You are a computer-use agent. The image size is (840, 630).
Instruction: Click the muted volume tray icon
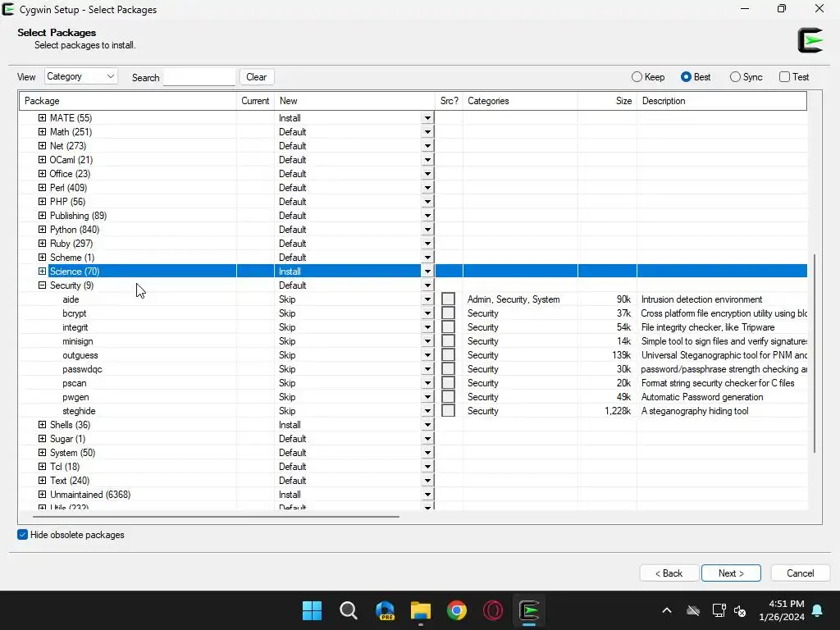[741, 610]
